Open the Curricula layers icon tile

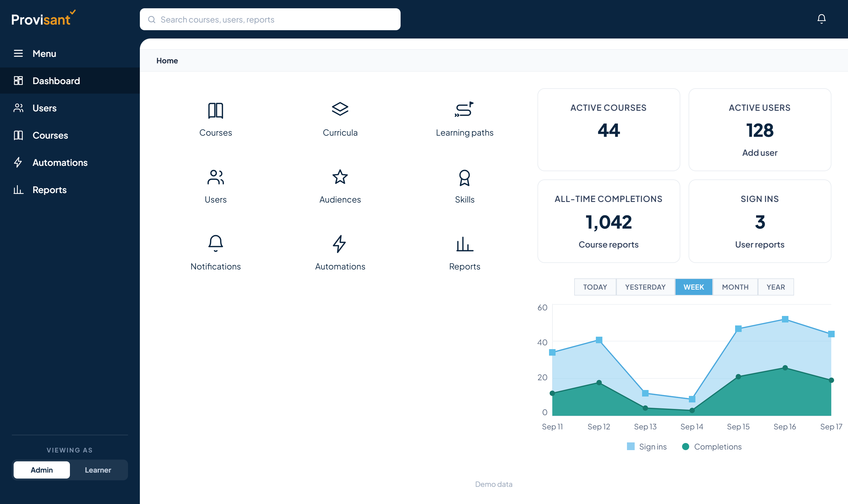pyautogui.click(x=340, y=119)
